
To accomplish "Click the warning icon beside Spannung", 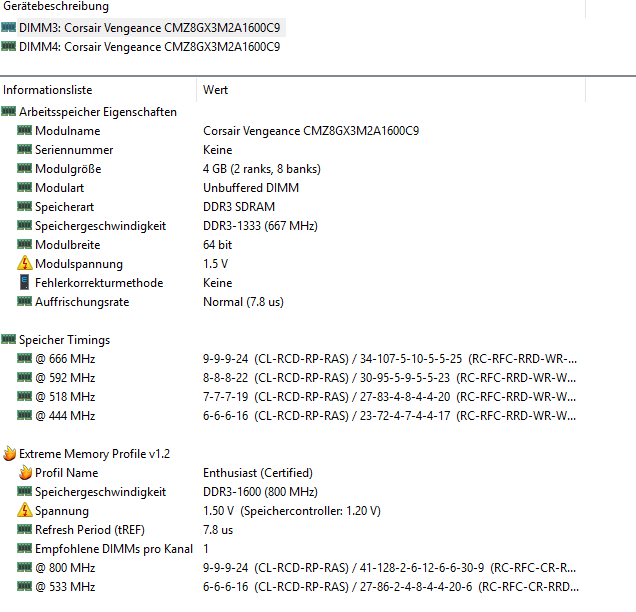I will click(25, 510).
